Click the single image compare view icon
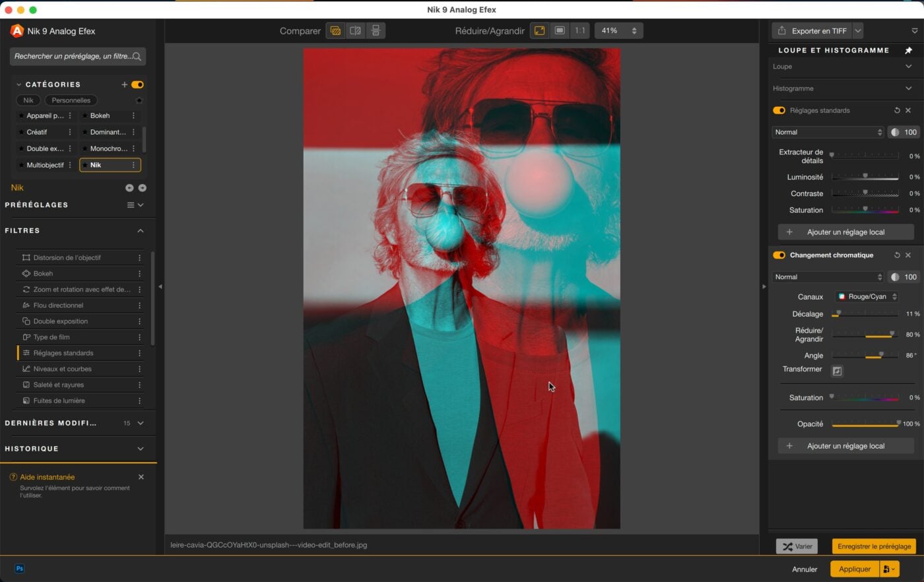The image size is (924, 582). (335, 31)
